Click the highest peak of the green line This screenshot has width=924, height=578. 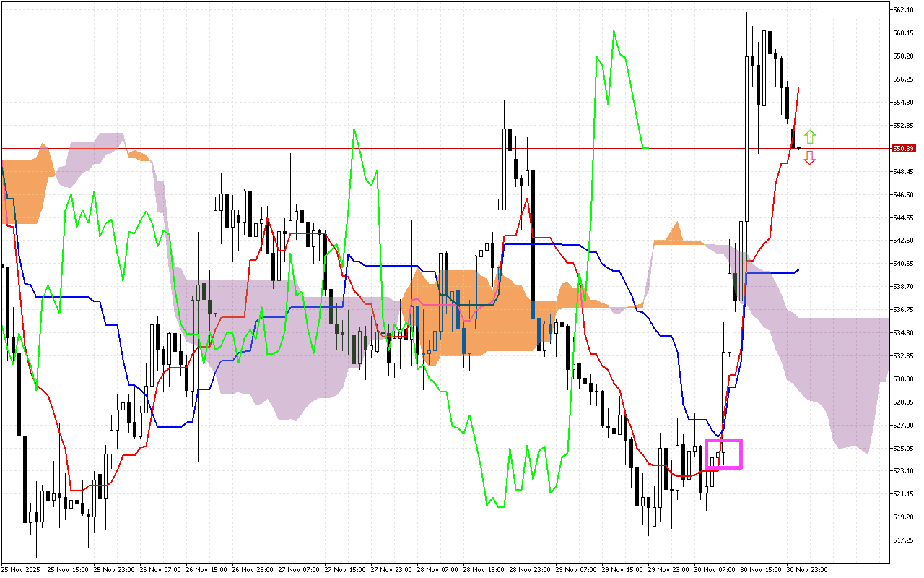coord(614,31)
